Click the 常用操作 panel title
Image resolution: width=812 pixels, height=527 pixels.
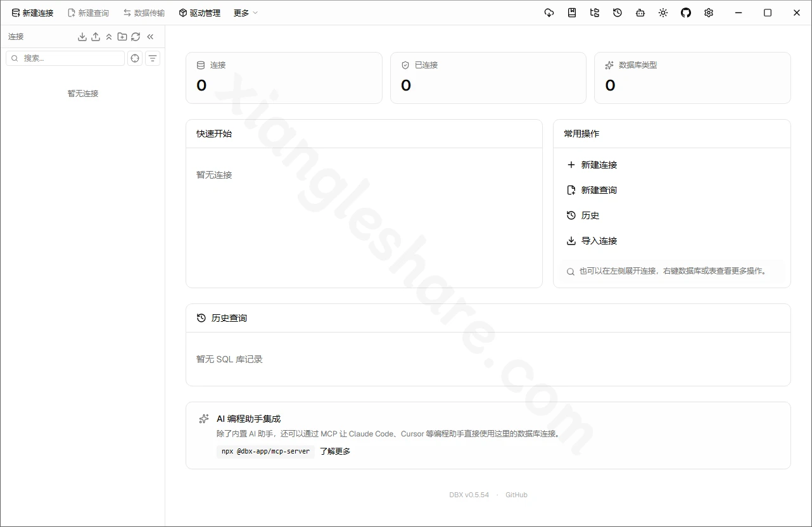pyautogui.click(x=581, y=134)
